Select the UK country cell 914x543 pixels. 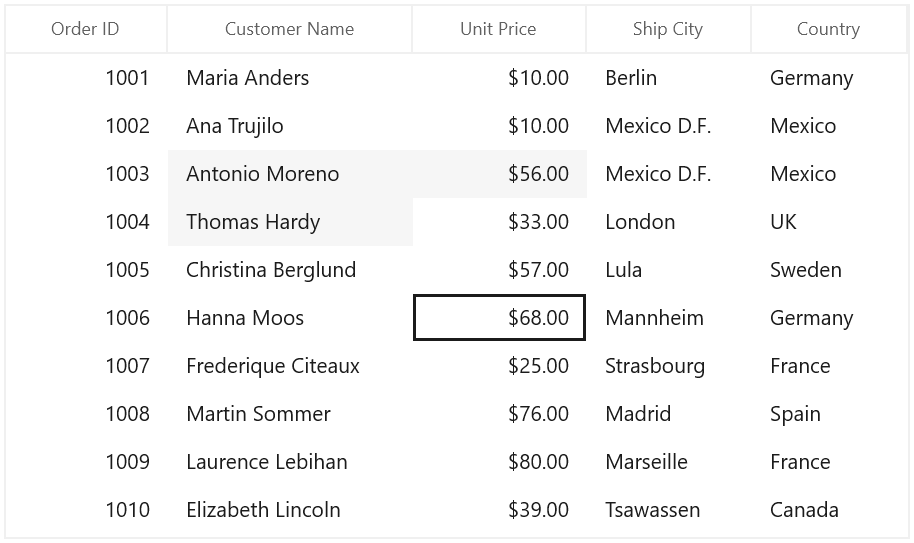click(829, 222)
